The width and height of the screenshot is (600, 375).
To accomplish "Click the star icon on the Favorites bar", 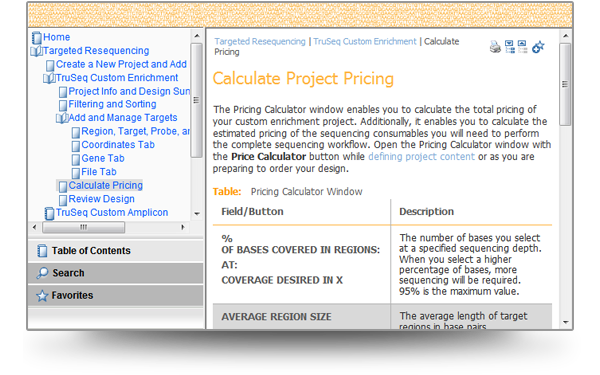I will click(x=42, y=296).
